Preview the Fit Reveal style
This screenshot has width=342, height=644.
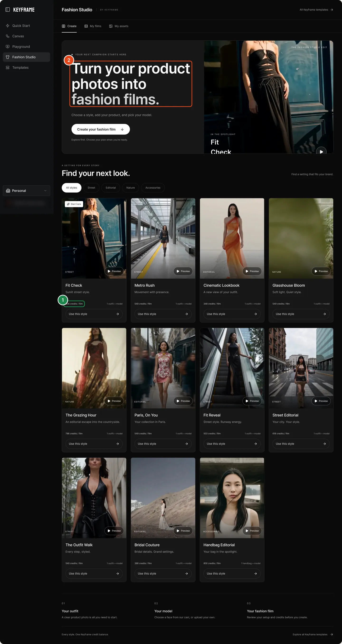252,401
